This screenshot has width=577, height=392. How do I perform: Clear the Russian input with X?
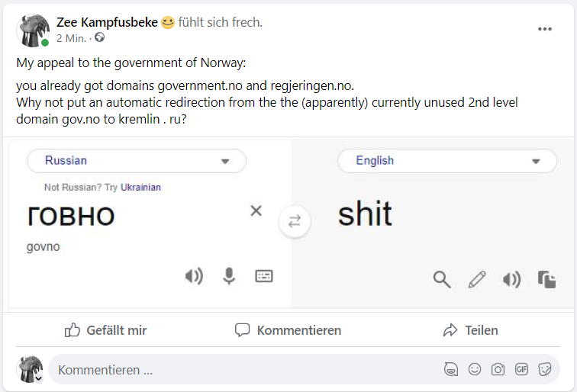point(256,210)
